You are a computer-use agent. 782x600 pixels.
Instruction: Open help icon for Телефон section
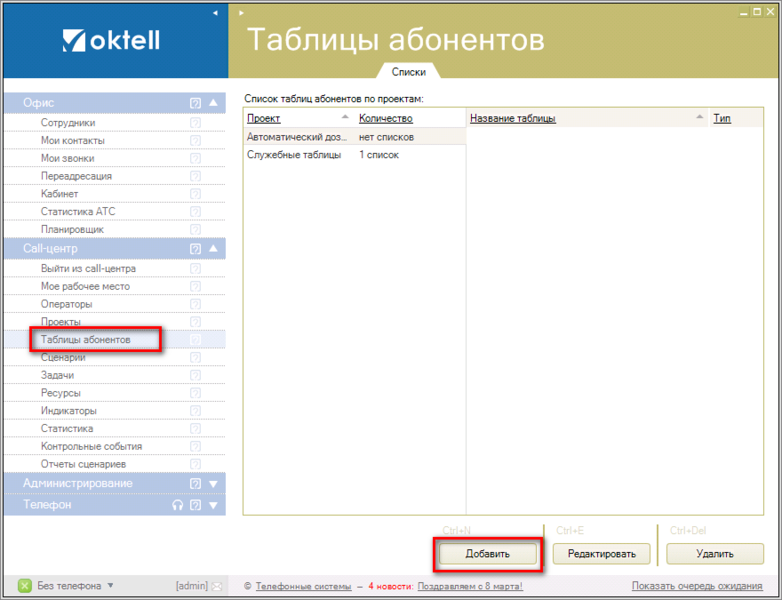coord(196,505)
